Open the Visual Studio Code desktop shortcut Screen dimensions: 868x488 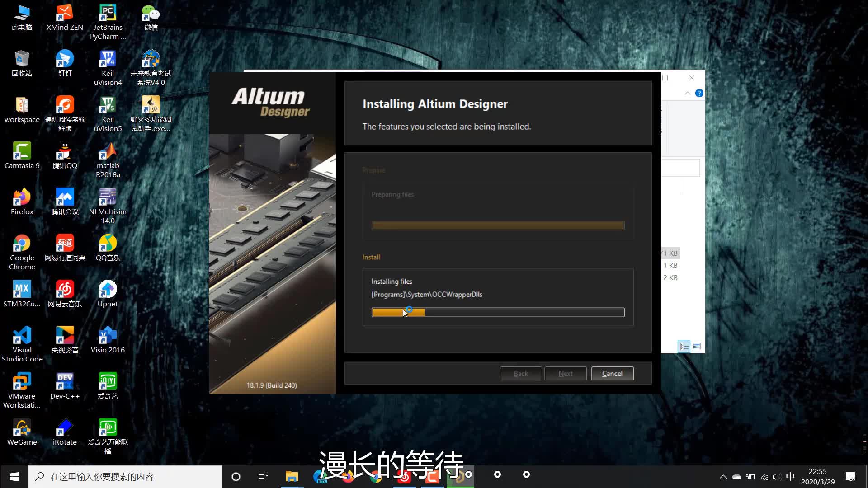pyautogui.click(x=22, y=344)
